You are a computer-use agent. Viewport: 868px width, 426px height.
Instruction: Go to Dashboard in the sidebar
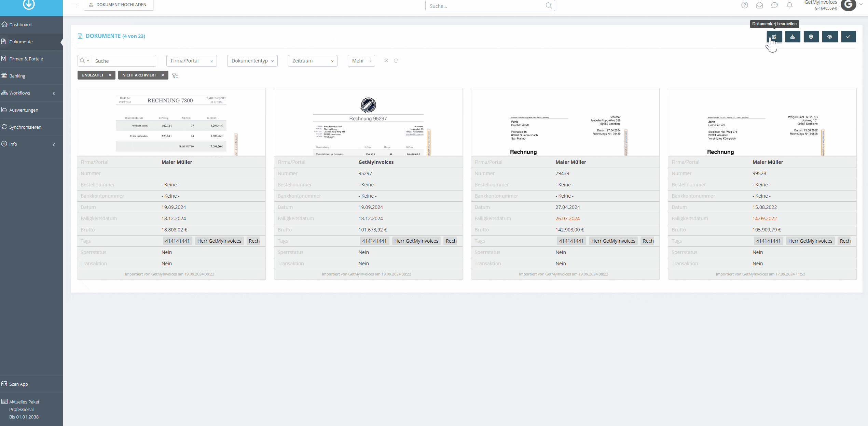tap(31, 25)
